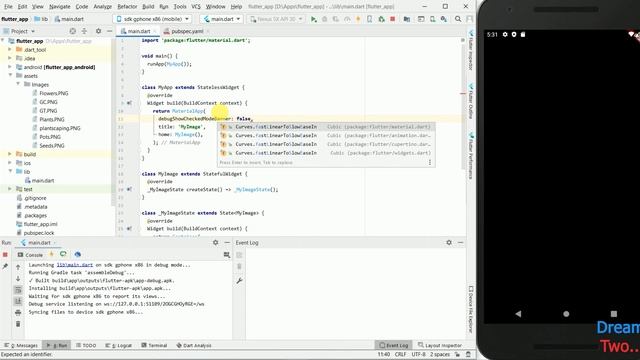Viewport: 640px width, 360px height.
Task: Toggle soft-wrap icon in console sidebar
Action: click(x=18, y=290)
